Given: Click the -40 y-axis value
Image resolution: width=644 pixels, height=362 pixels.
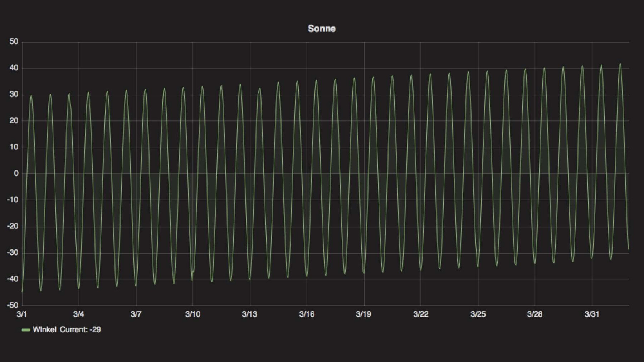Looking at the screenshot, I should pyautogui.click(x=12, y=279).
